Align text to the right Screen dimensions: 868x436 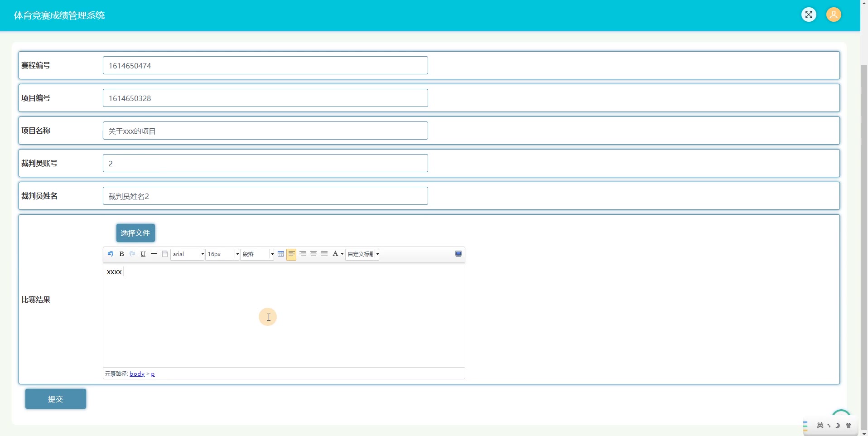pos(303,254)
